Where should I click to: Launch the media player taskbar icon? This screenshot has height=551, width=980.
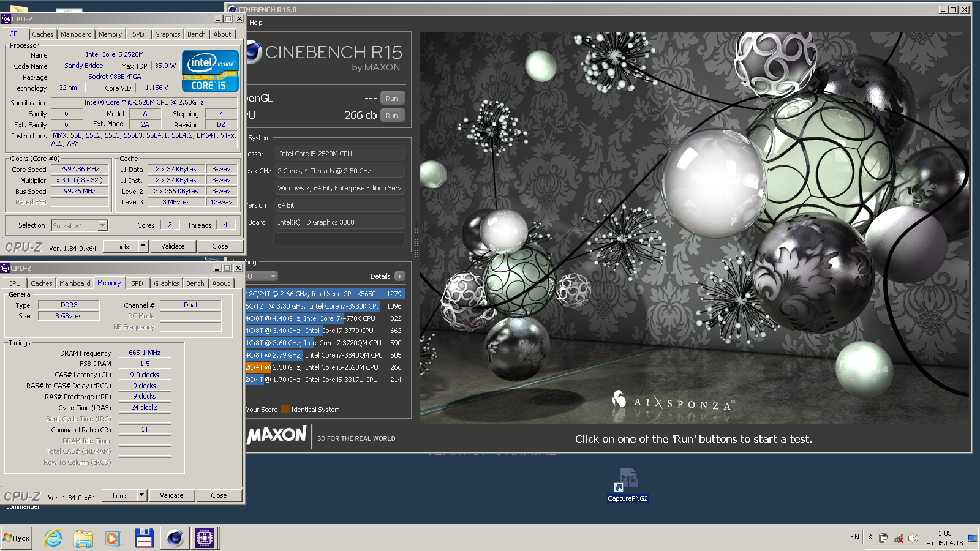[x=113, y=538]
